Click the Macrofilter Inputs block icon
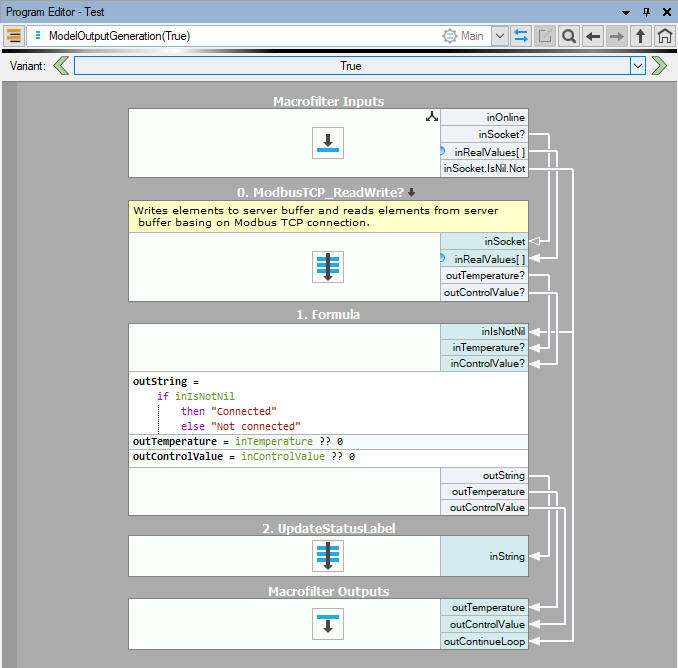Viewport: 678px width, 668px height. tap(328, 143)
